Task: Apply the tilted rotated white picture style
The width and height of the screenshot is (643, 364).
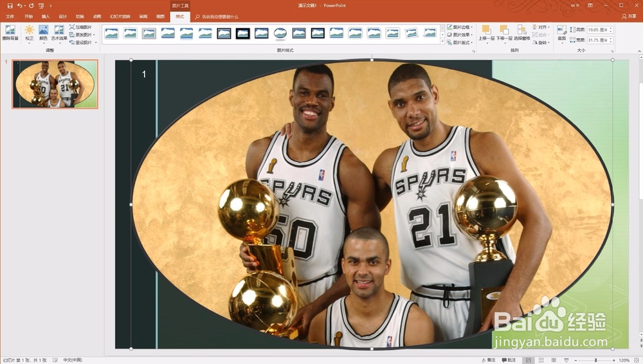Action: point(412,33)
